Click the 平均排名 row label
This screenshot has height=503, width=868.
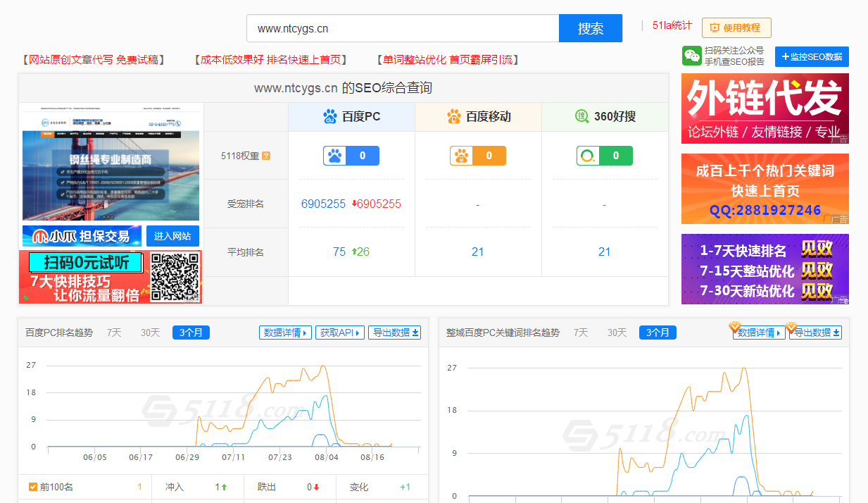(246, 252)
